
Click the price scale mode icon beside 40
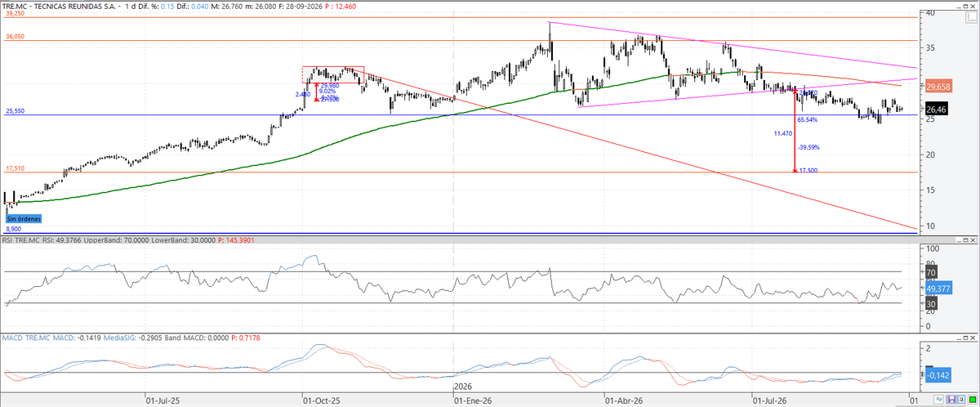971,17
